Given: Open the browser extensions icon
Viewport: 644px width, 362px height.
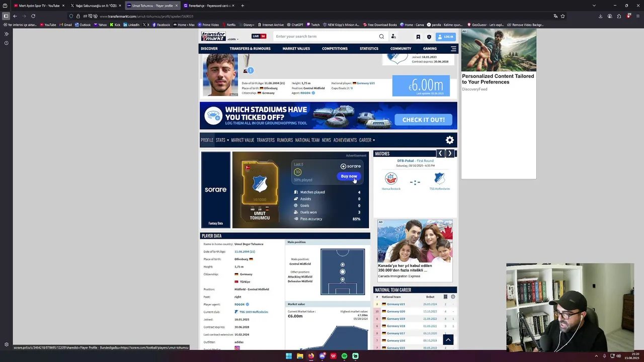Looking at the screenshot, I should 619,16.
